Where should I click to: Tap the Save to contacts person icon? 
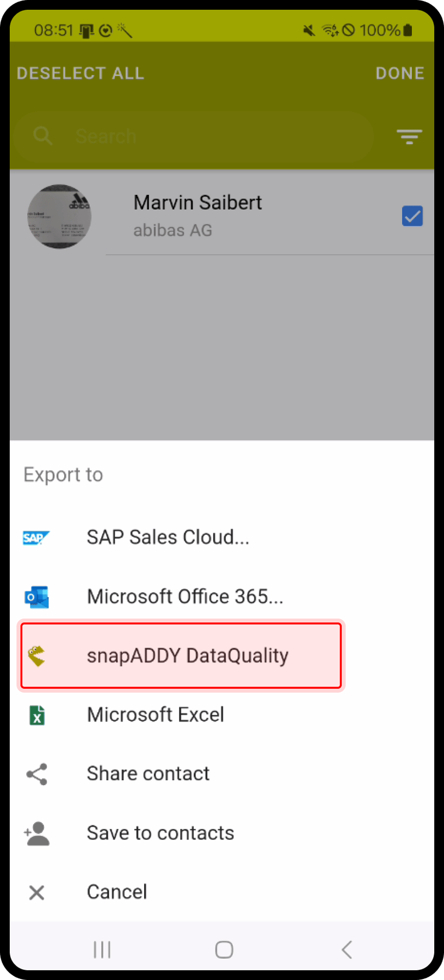(36, 832)
